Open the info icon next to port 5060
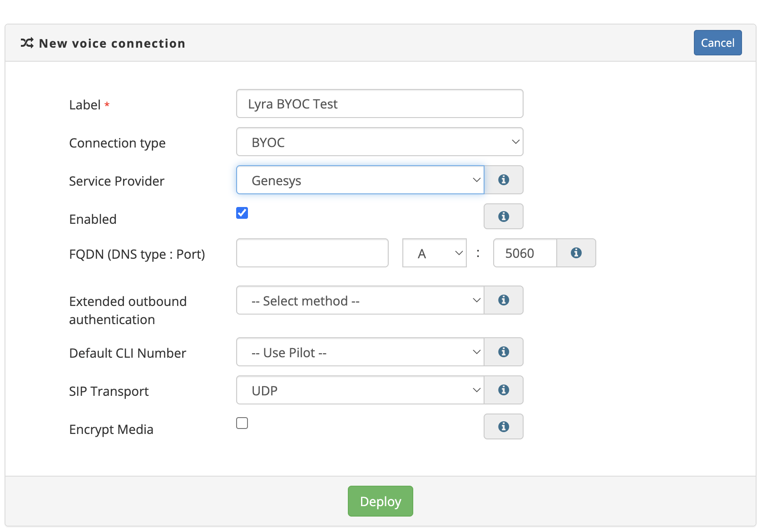The image size is (762, 532). [x=576, y=253]
